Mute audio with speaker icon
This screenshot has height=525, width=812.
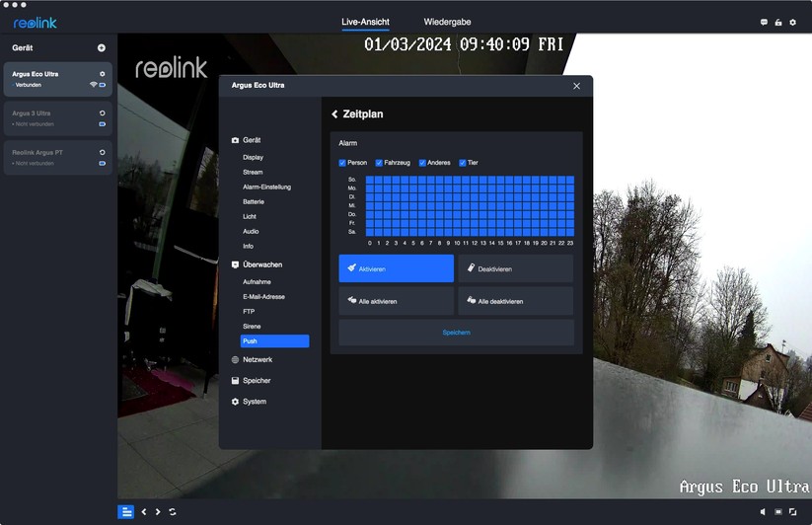[x=763, y=511]
